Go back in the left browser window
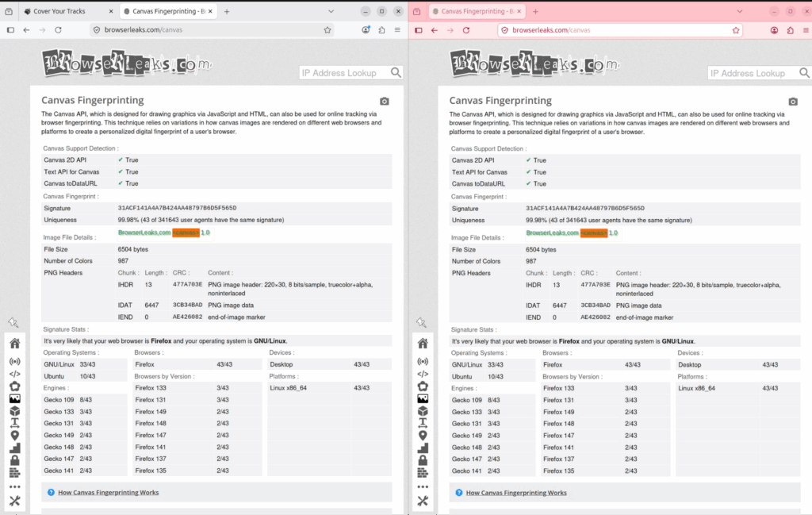 [26, 30]
